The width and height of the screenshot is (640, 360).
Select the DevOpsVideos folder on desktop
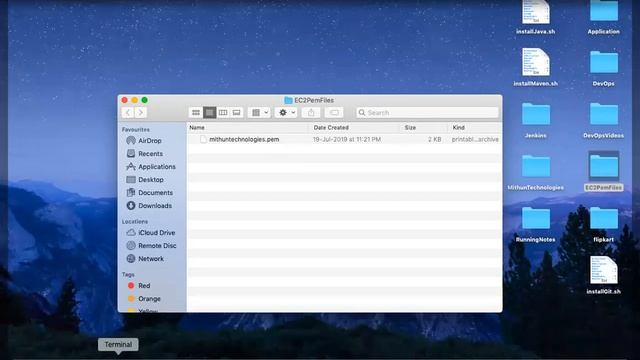click(x=604, y=120)
